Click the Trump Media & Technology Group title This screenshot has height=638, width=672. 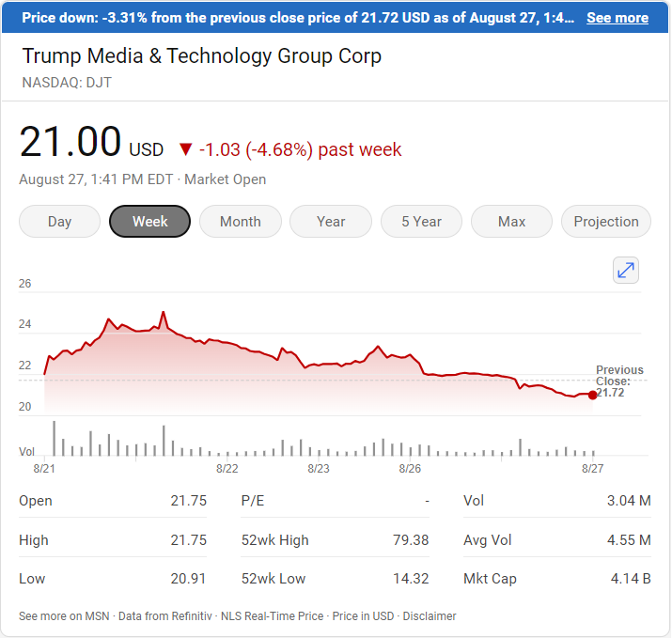point(201,55)
